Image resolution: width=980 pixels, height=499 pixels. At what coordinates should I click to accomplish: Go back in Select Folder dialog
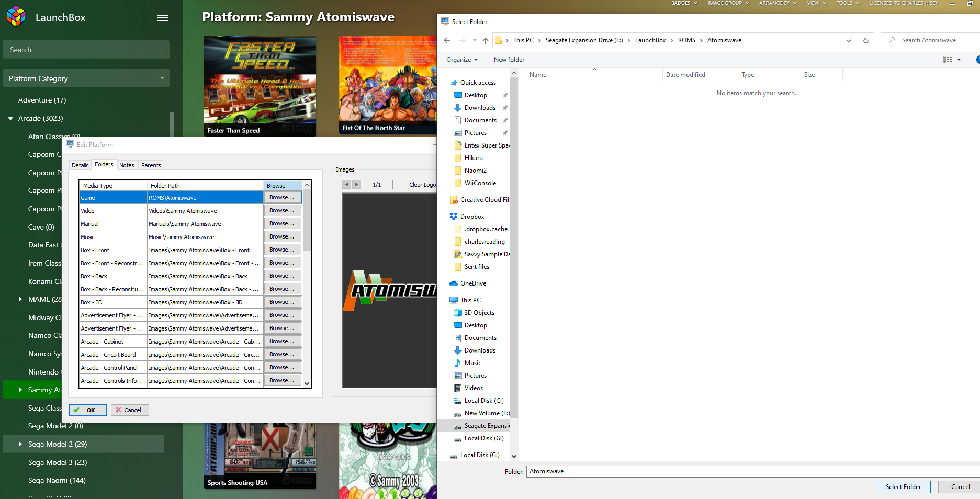coord(447,40)
